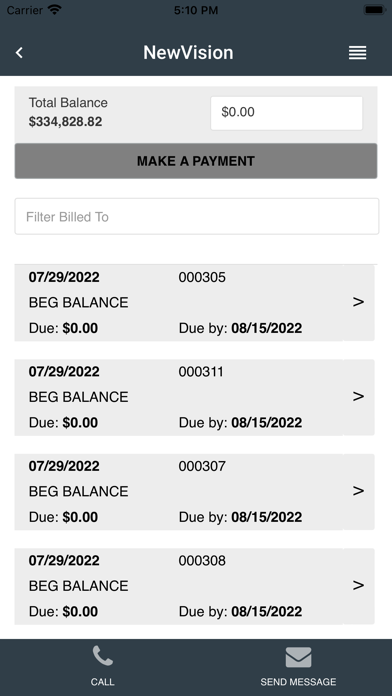Select the CALL label in bottom bar
This screenshot has height=696, width=392.
pos(103,682)
